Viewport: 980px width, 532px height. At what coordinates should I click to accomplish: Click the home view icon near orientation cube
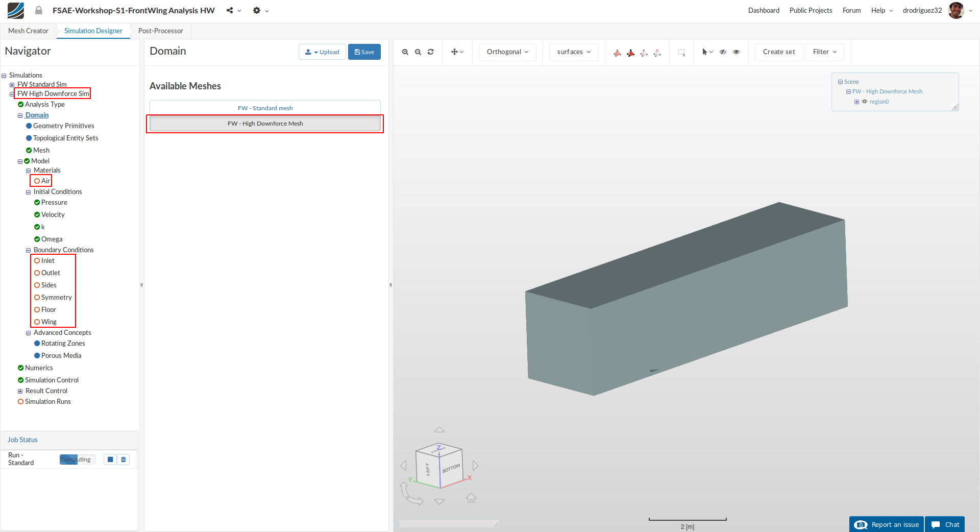(471, 498)
